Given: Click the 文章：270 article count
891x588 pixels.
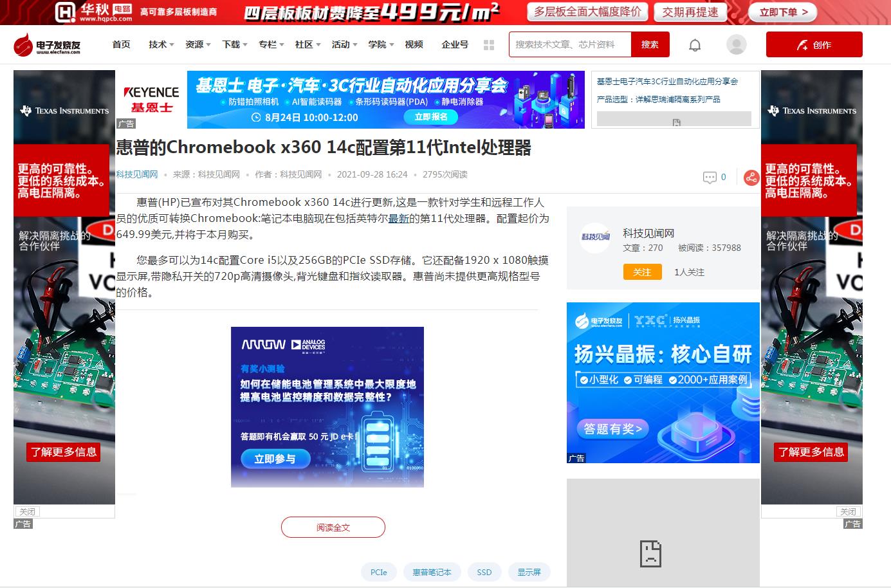Looking at the screenshot, I should pos(643,248).
